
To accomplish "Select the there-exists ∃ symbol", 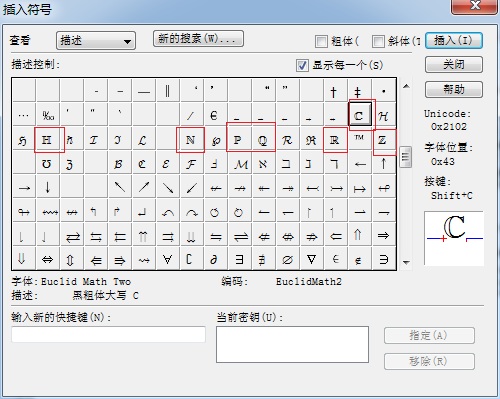I will [240, 259].
